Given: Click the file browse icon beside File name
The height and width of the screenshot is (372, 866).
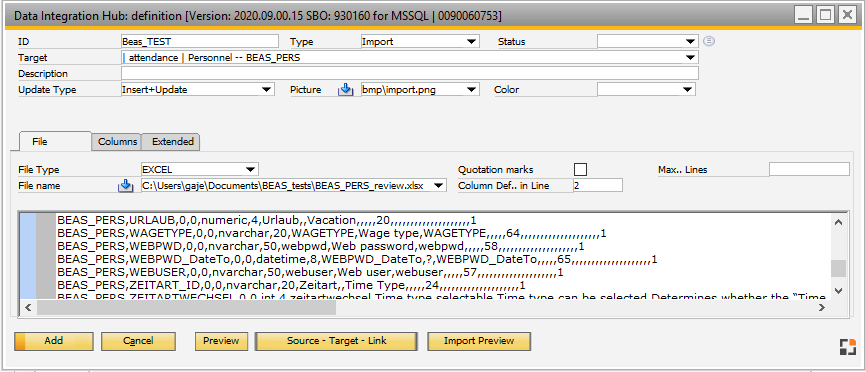Looking at the screenshot, I should coord(125,186).
